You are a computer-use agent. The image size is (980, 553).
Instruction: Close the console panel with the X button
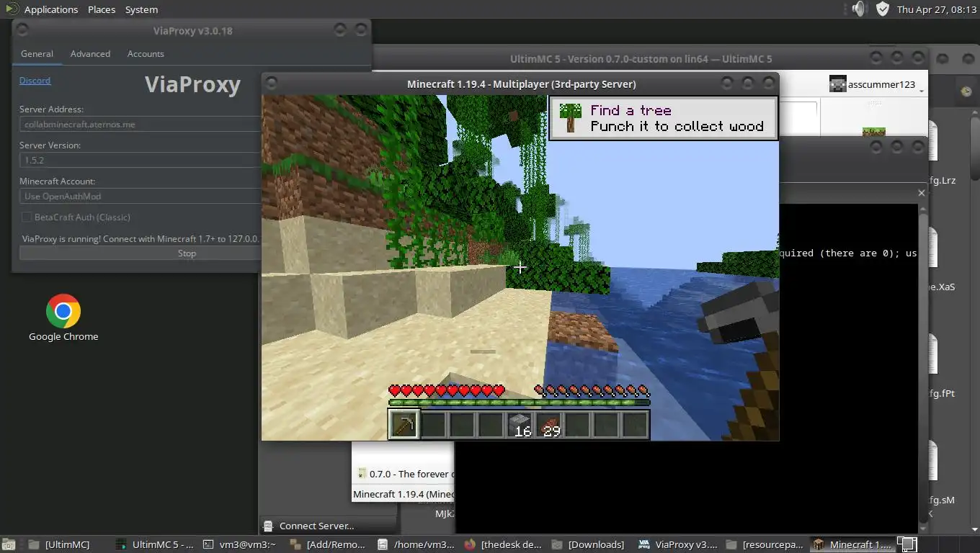[921, 193]
